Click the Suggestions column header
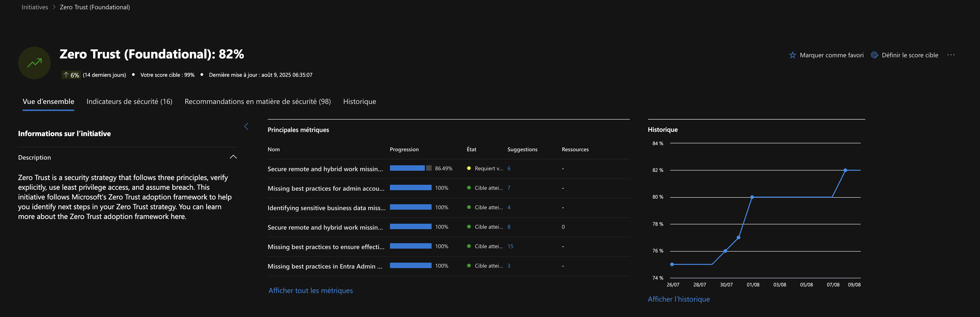The image size is (980, 317). pos(522,150)
